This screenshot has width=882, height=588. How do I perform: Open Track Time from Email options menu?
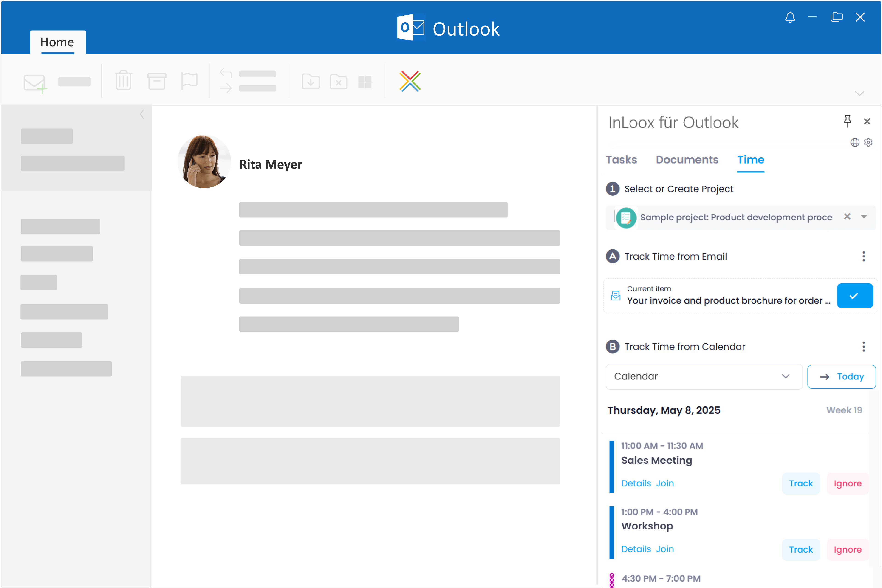(864, 257)
